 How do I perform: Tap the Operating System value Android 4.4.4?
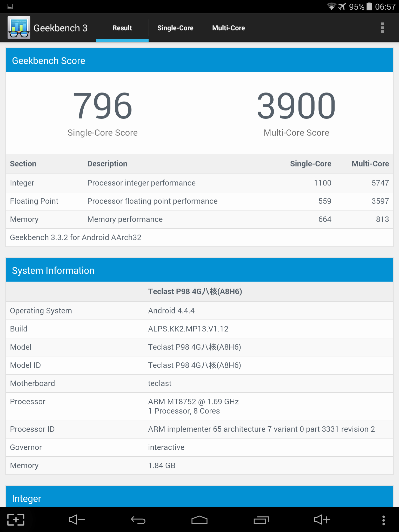point(171,311)
